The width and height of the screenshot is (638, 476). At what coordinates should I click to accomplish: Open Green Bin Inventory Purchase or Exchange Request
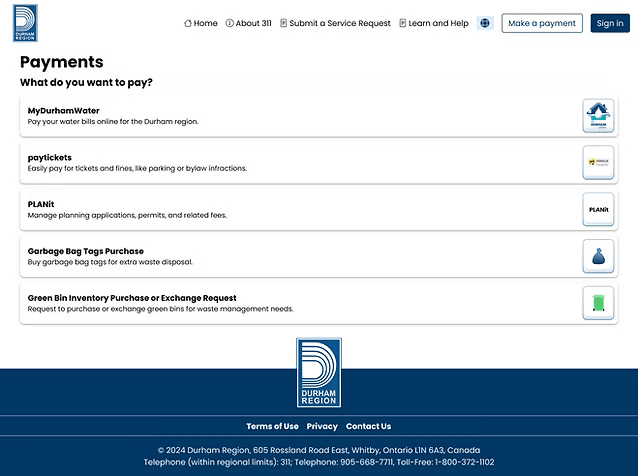132,298
